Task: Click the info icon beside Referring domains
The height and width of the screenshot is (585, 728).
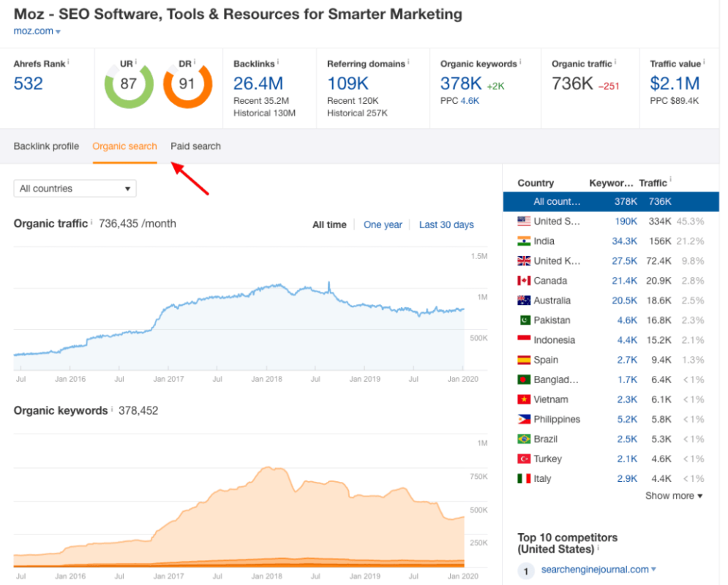Action: (408, 61)
